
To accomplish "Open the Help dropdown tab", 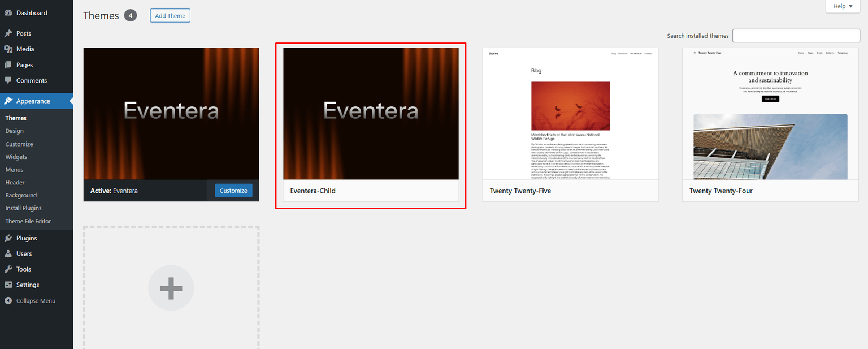I will tap(843, 6).
